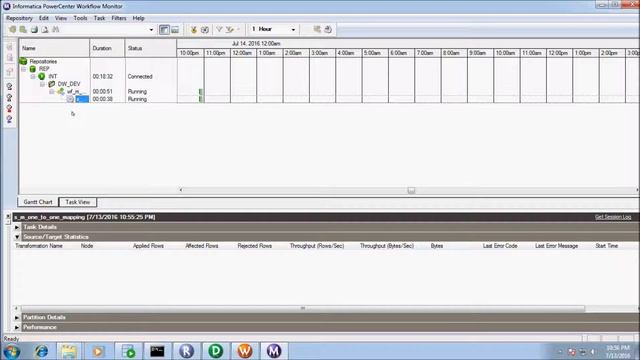640x360 pixels.
Task: Open the empty combo box in toolbar
Action: coord(151,29)
